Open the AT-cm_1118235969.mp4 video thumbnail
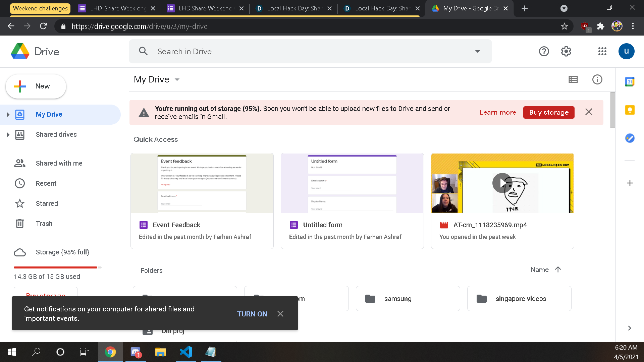The height and width of the screenshot is (362, 644). (502, 183)
